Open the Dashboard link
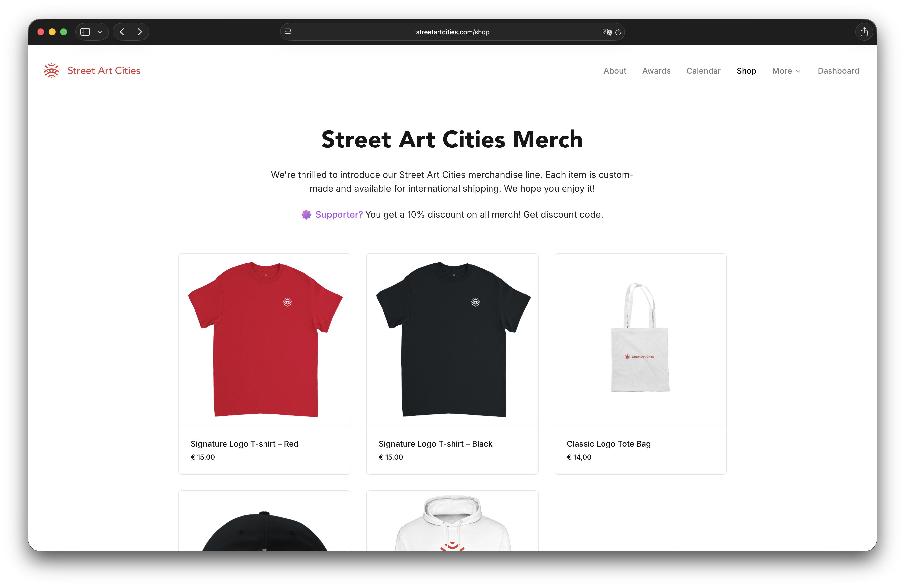905x588 pixels. 838,71
